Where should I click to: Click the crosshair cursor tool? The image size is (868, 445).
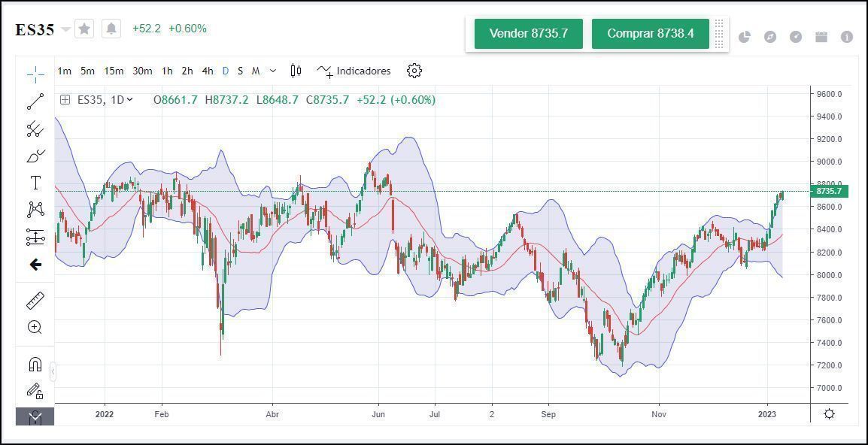pyautogui.click(x=34, y=74)
